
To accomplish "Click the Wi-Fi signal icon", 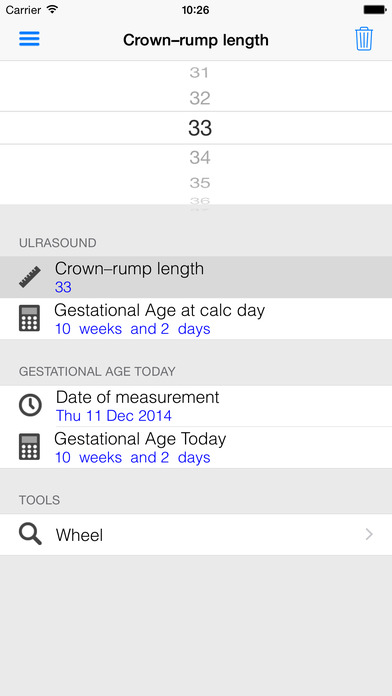I will tap(52, 9).
